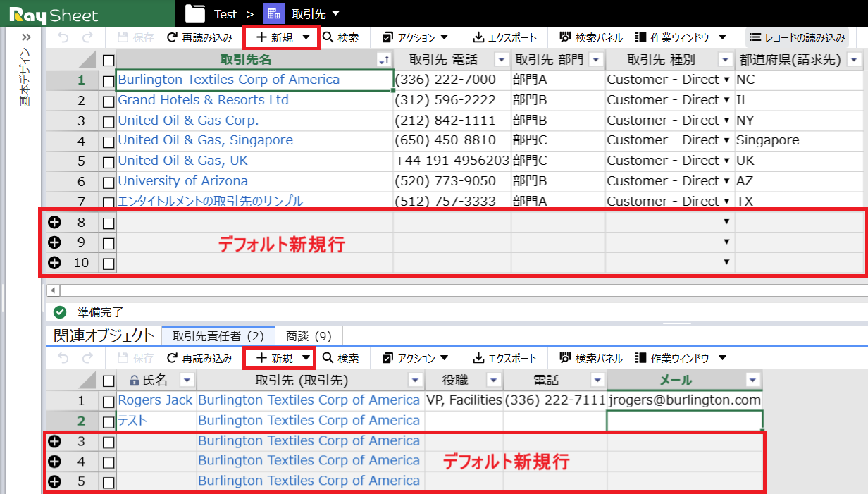Click 検索 in the upper toolbar
Image resolution: width=868 pixels, height=494 pixels.
point(341,37)
